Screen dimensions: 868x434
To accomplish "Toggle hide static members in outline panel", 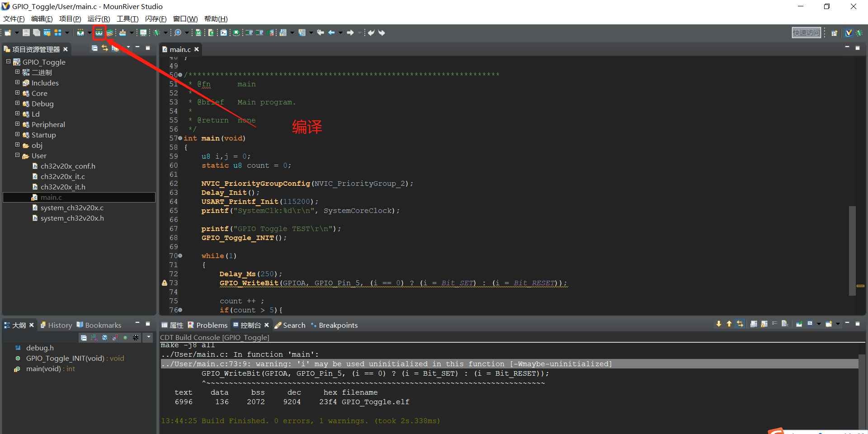I will (115, 338).
